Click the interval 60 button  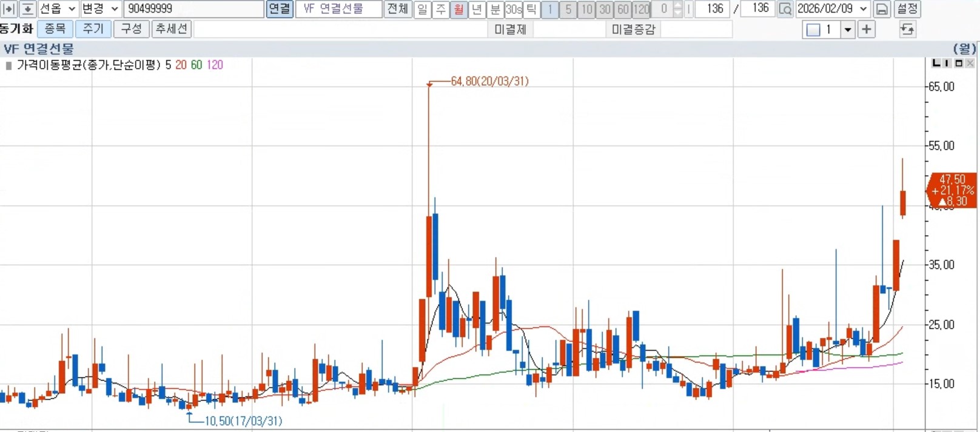[x=623, y=9]
